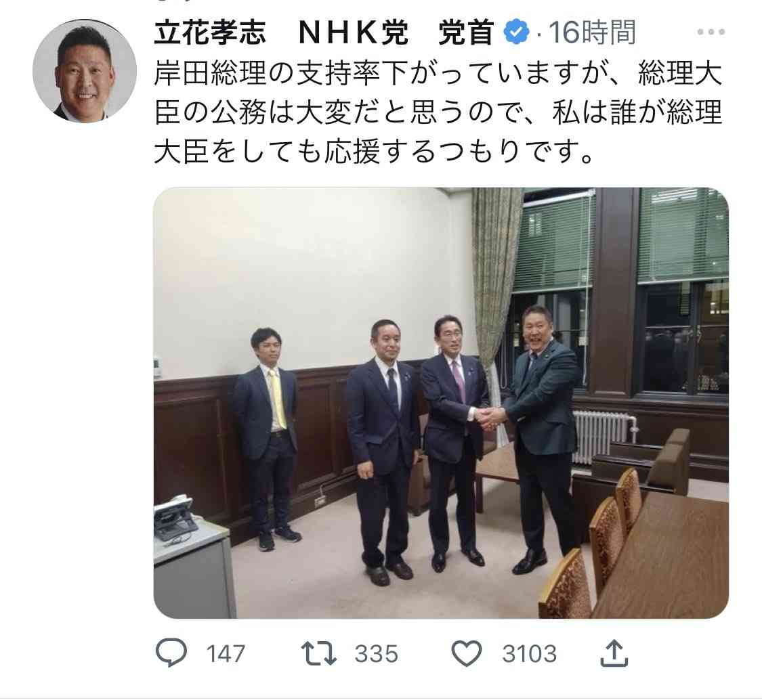The width and height of the screenshot is (762, 700).
Task: Click the wooden table in photo
Action: click(666, 559)
